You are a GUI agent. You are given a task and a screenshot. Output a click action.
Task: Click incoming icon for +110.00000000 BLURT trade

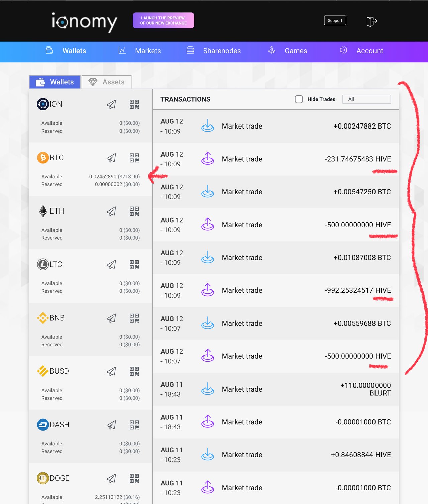coord(208,389)
